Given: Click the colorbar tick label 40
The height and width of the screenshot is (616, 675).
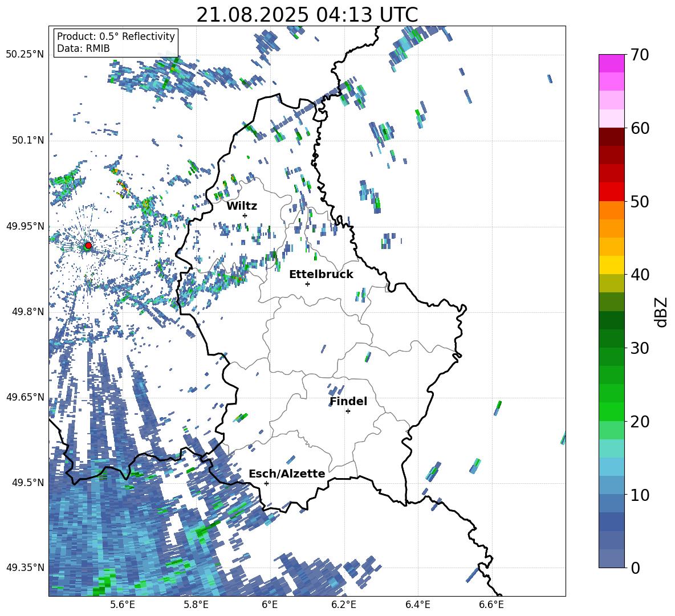Looking at the screenshot, I should click(640, 275).
